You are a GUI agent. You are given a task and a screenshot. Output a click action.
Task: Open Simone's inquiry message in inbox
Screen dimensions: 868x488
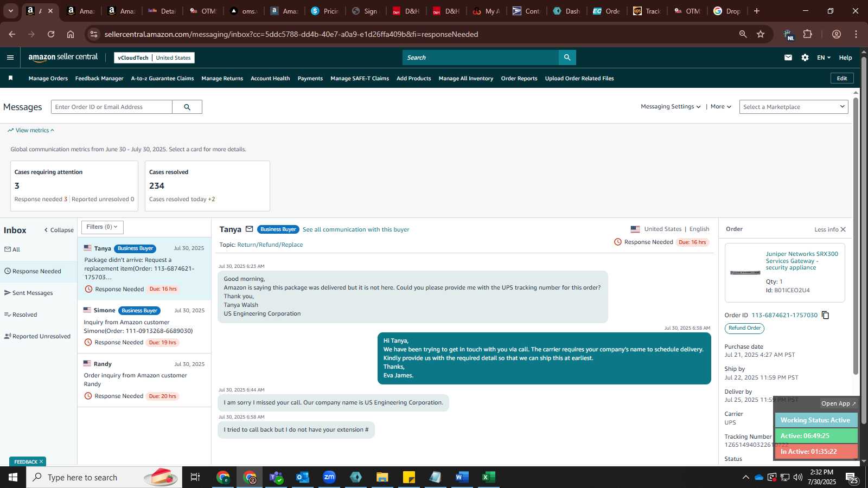(x=144, y=326)
